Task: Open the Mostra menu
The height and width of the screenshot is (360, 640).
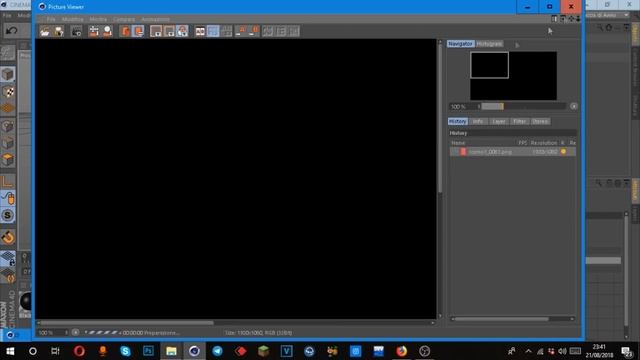Action: pyautogui.click(x=98, y=19)
